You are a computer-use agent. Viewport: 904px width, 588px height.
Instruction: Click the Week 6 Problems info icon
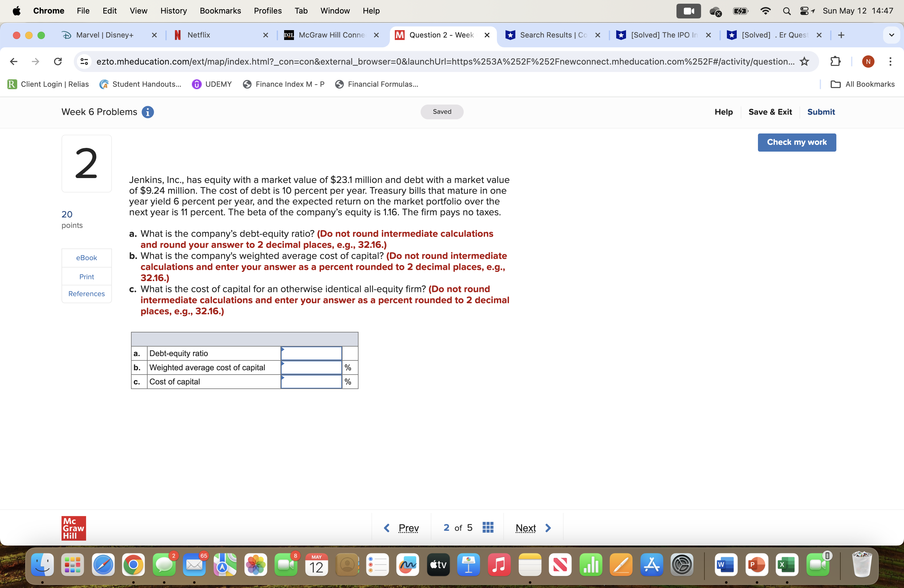(148, 112)
